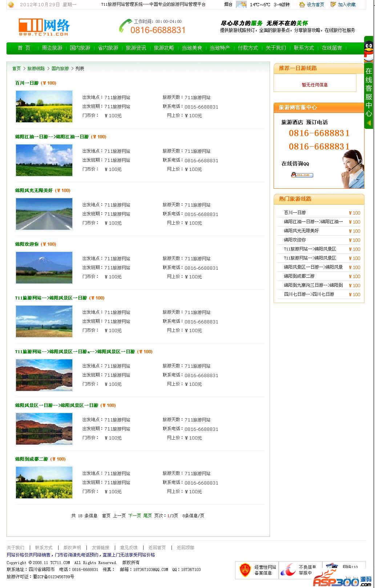Screen dimensions: 375x588
Task: Click the 不良信息举报中心 badge
Action: (x=301, y=570)
